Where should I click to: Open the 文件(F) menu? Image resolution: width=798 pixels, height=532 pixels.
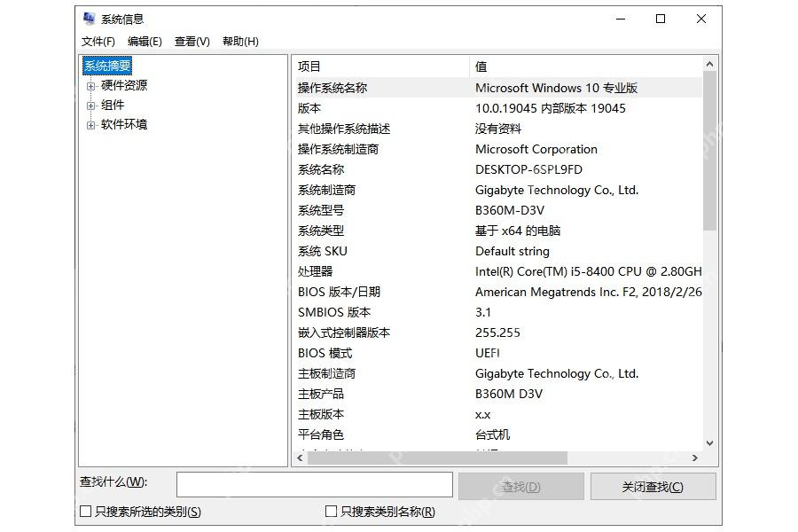click(x=98, y=42)
